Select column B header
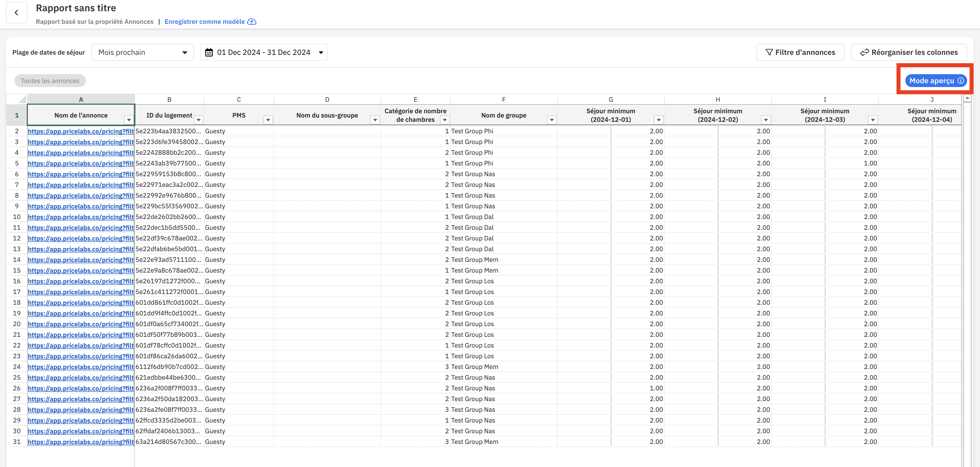980x467 pixels. pos(169,99)
